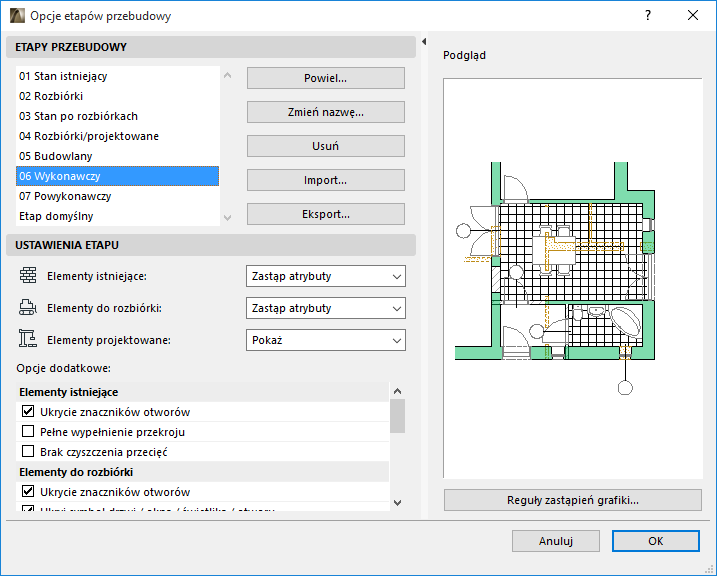Collapse the preview panel with black arrow
Image resolution: width=717 pixels, height=576 pixels.
click(x=424, y=42)
